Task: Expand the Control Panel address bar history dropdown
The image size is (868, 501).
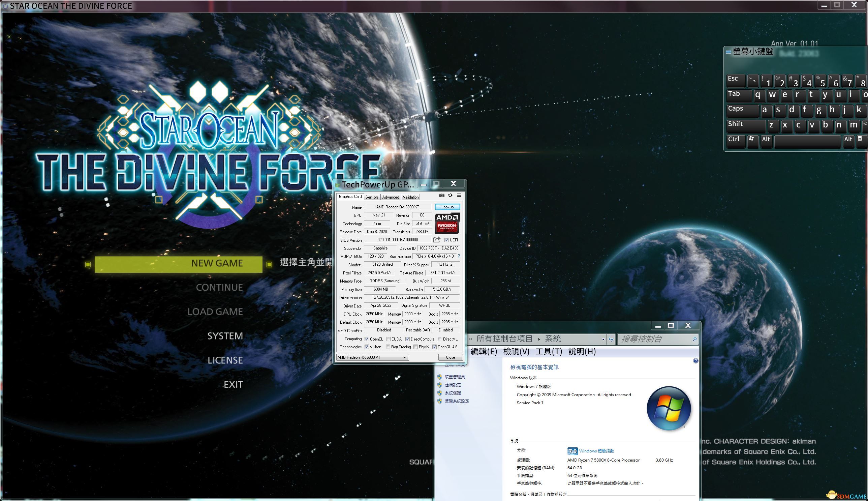Action: pyautogui.click(x=603, y=339)
